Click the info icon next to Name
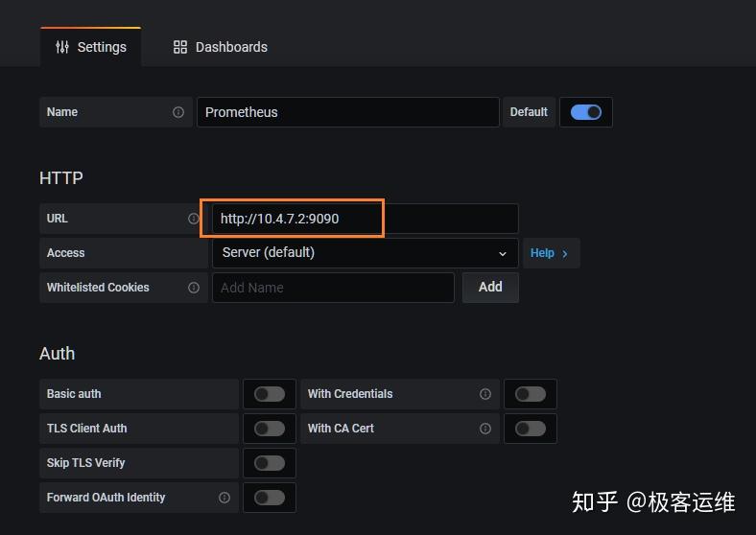This screenshot has height=535, width=756. [178, 112]
